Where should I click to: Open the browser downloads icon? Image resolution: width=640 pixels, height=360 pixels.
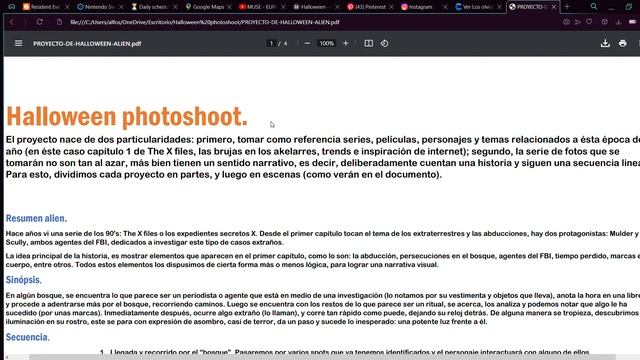tap(619, 22)
